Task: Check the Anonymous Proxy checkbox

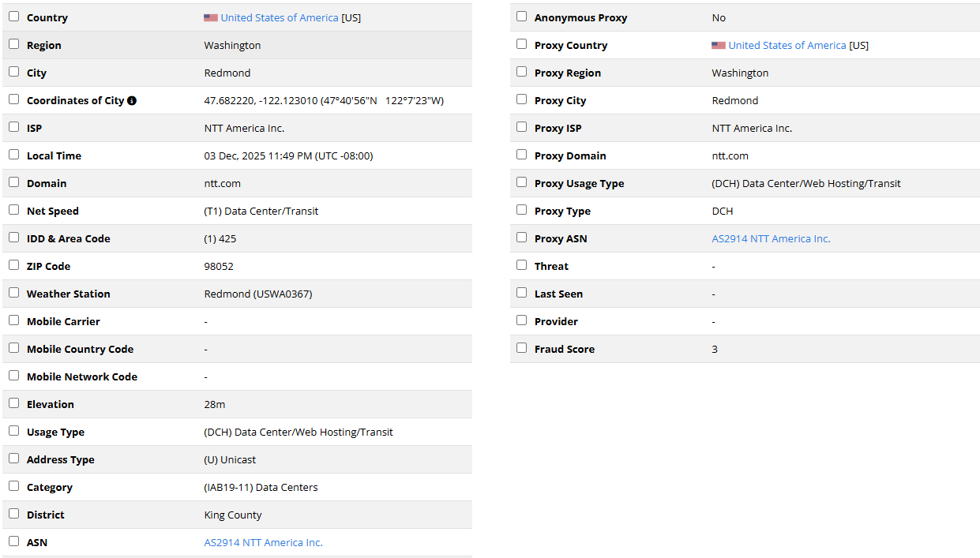Action: [522, 17]
